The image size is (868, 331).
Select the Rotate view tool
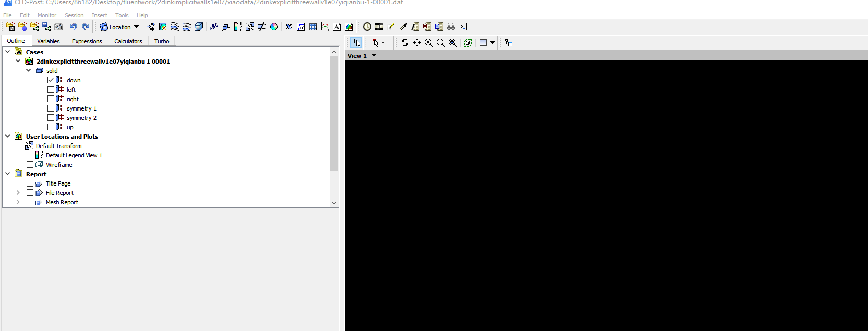(x=405, y=43)
